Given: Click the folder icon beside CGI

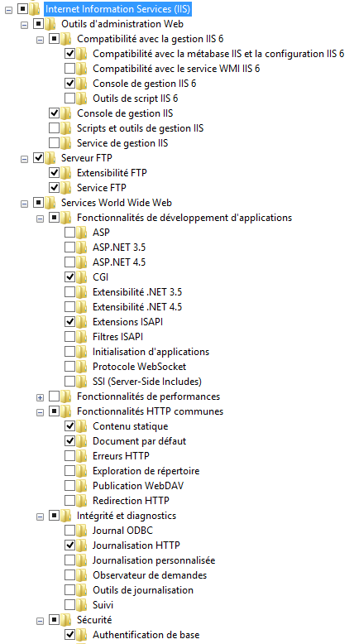Looking at the screenshot, I should (x=82, y=277).
